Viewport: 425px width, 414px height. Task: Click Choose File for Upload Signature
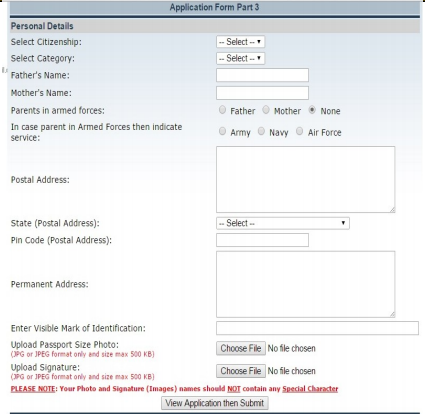241,371
